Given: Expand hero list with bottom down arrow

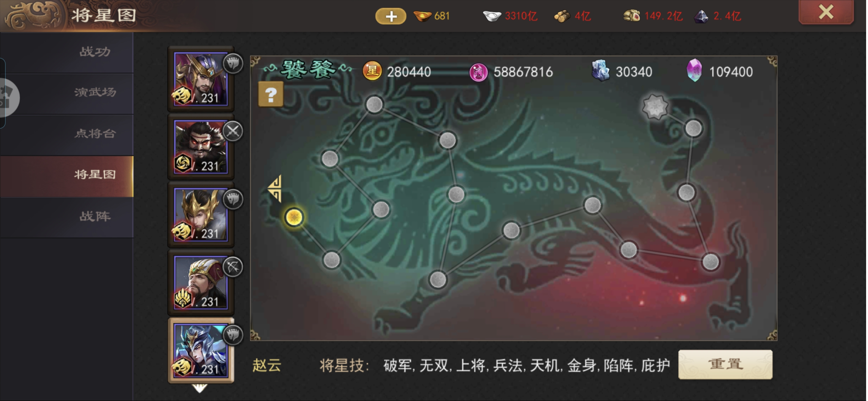Looking at the screenshot, I should tap(200, 389).
